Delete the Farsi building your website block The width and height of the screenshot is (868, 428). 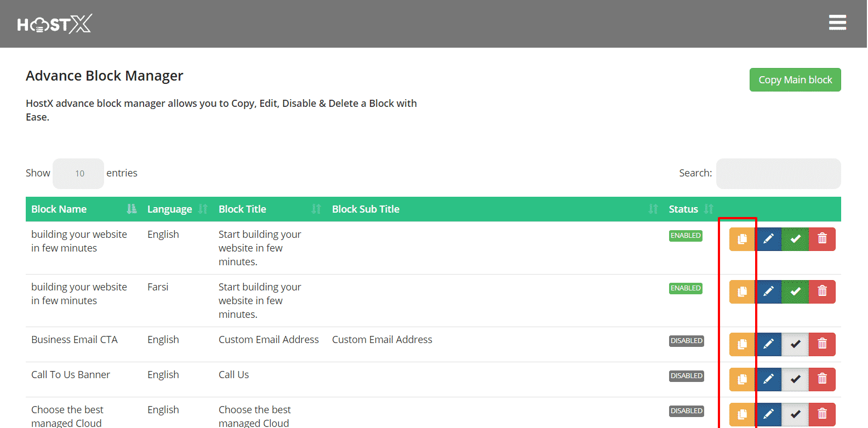(x=822, y=292)
